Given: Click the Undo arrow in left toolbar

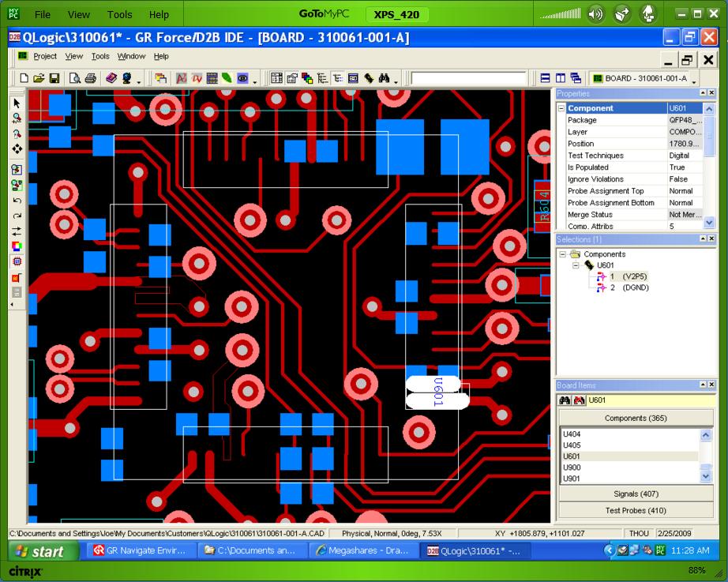Looking at the screenshot, I should tap(17, 201).
